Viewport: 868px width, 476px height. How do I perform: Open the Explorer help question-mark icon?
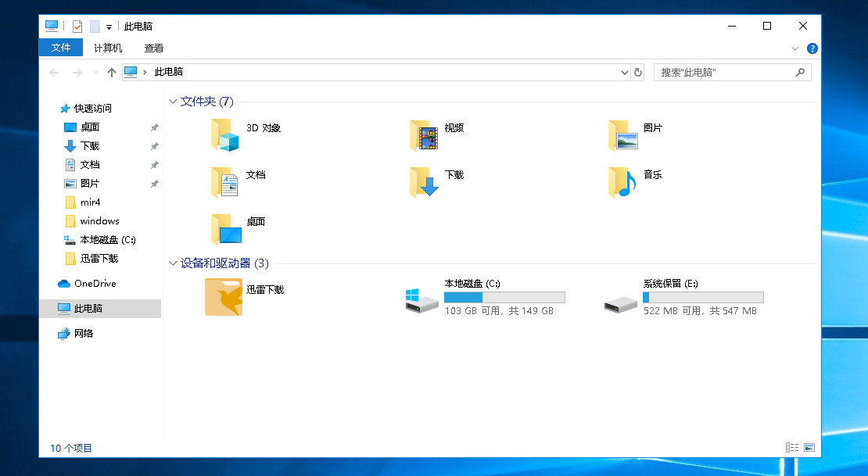coord(812,48)
